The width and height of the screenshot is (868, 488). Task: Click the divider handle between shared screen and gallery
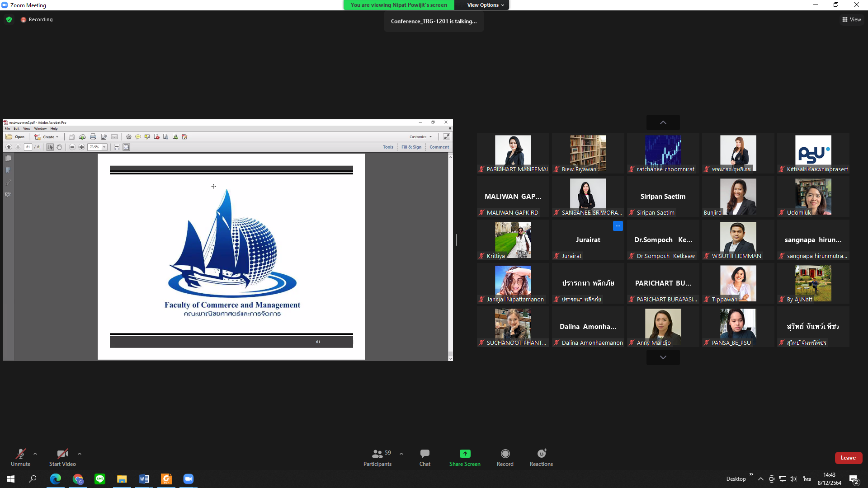(x=456, y=240)
